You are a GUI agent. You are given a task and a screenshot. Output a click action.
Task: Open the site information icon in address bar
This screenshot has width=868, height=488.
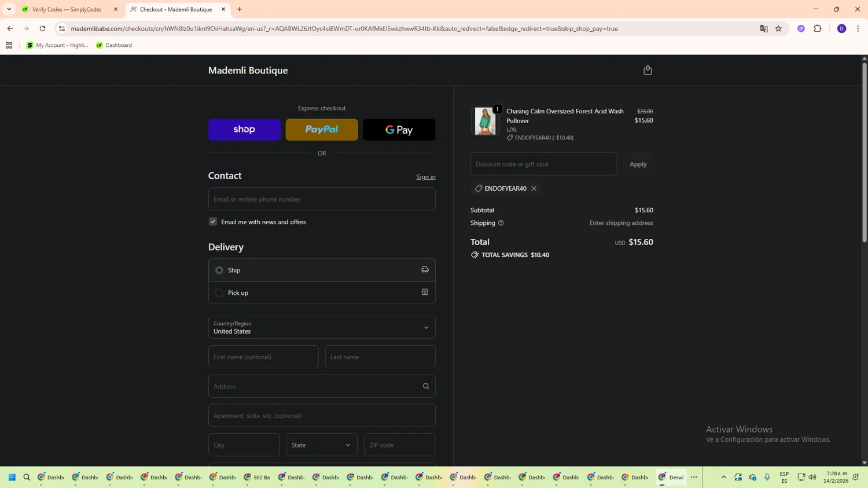point(62,28)
